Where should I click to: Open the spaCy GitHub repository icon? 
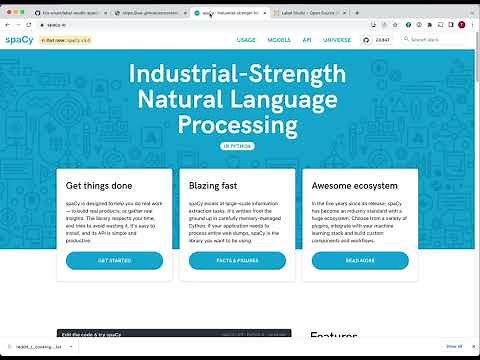pos(366,40)
